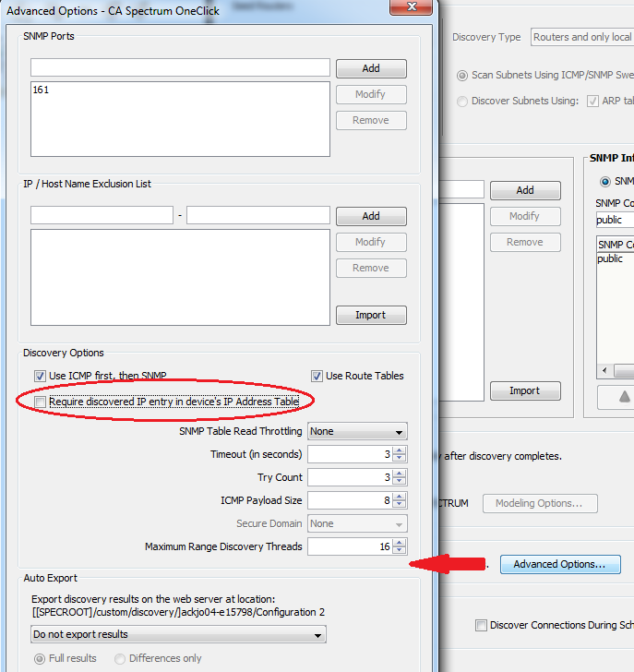Viewport: 634px width, 672px height.
Task: Increase Timeout seconds with up arrow
Action: pyautogui.click(x=400, y=450)
